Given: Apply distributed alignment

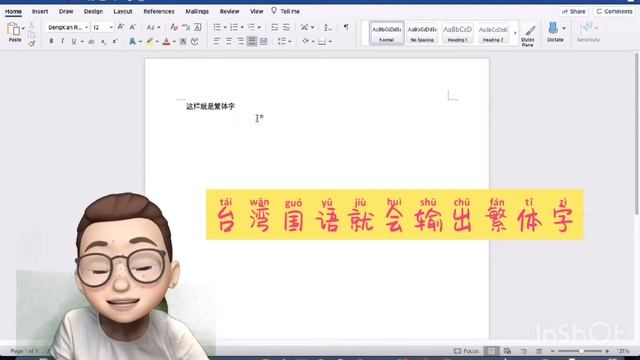Looking at the screenshot, I should click(264, 41).
